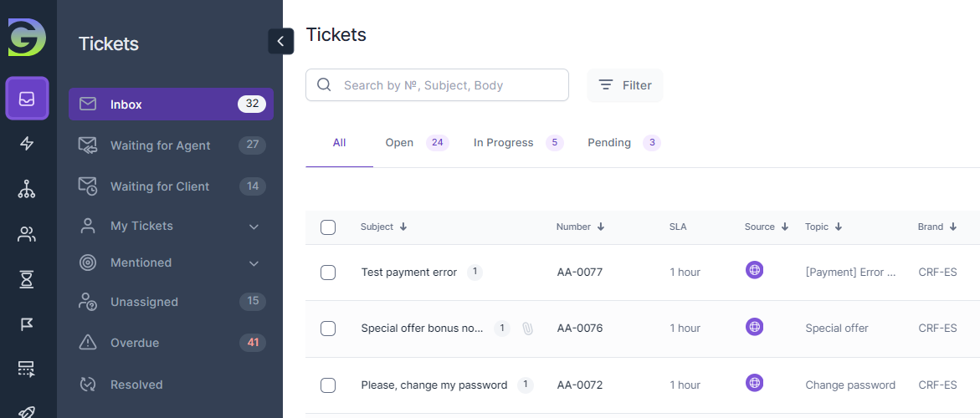980x418 pixels.
Task: Tick the select-all checkbox in table header
Action: click(x=328, y=227)
